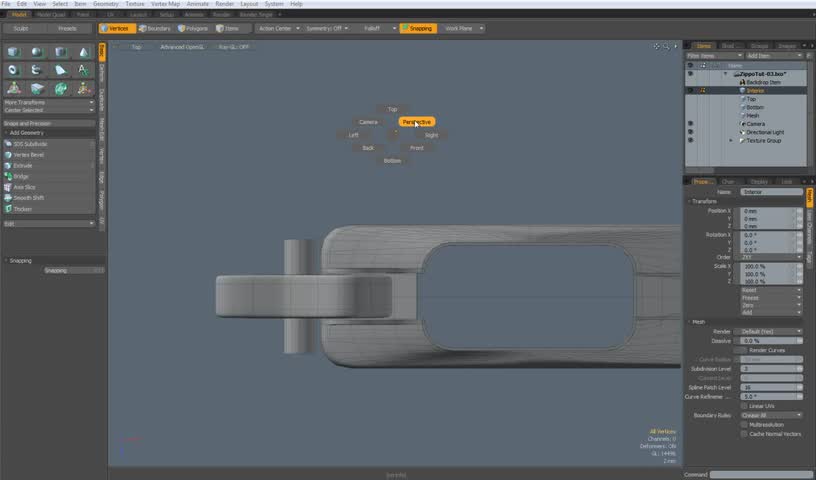Select the Backdrop Item in item list

point(763,82)
